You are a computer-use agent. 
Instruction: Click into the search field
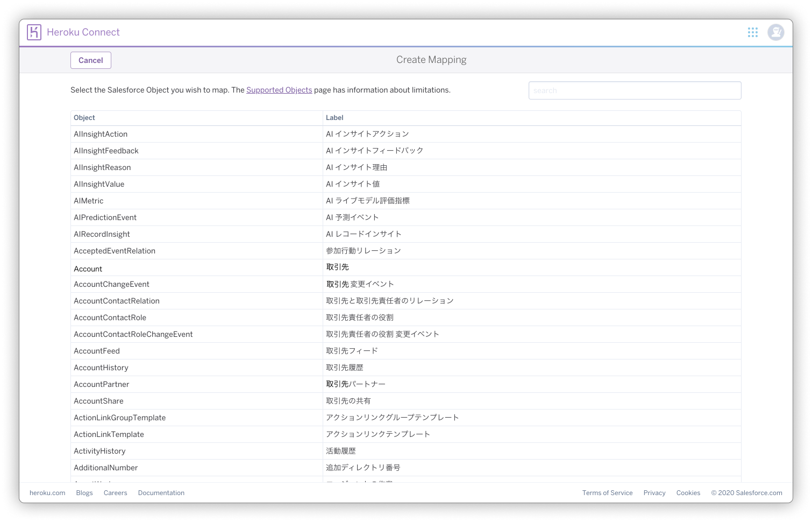635,90
